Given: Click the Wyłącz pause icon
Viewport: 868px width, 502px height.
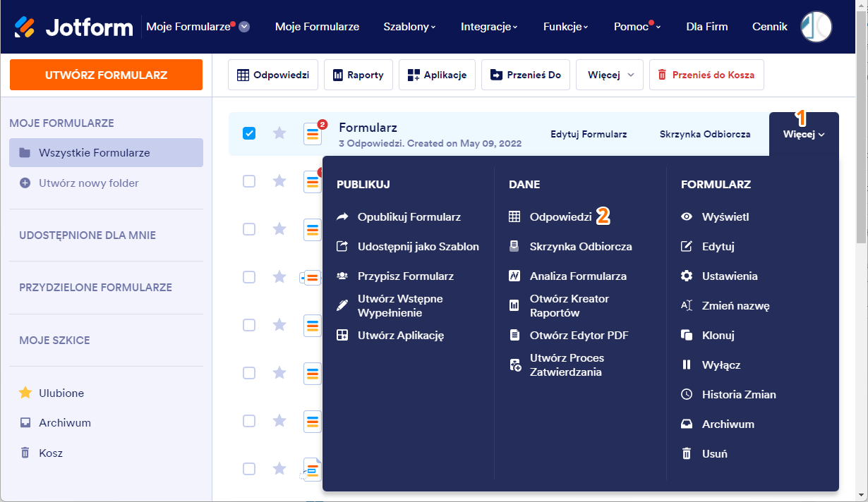Looking at the screenshot, I should 687,365.
